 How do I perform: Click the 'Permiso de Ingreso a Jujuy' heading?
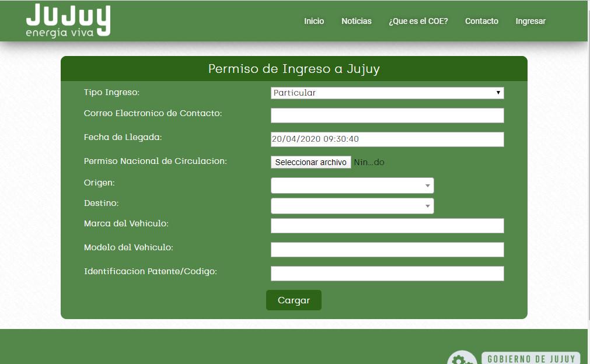(x=294, y=69)
